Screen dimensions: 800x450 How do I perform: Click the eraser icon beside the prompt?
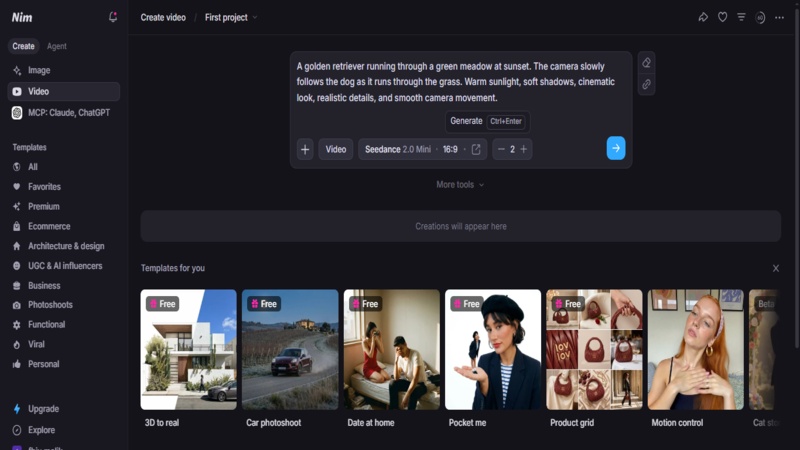[646, 63]
